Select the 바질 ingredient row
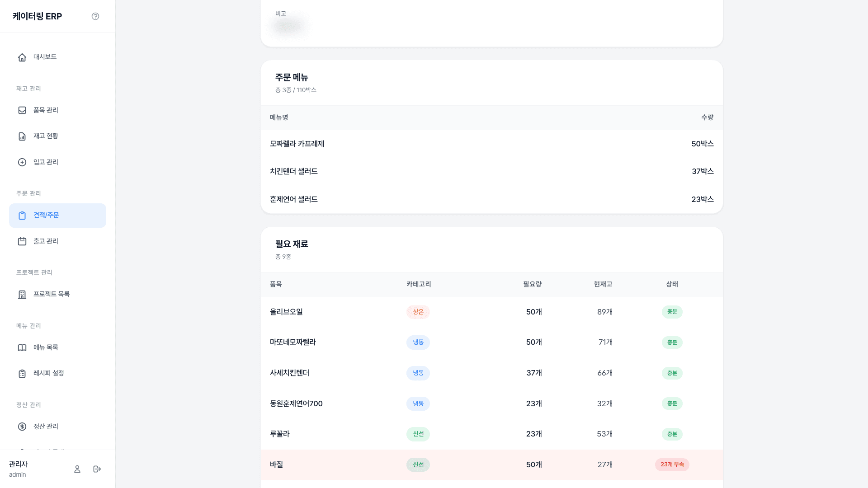 pos(492,465)
